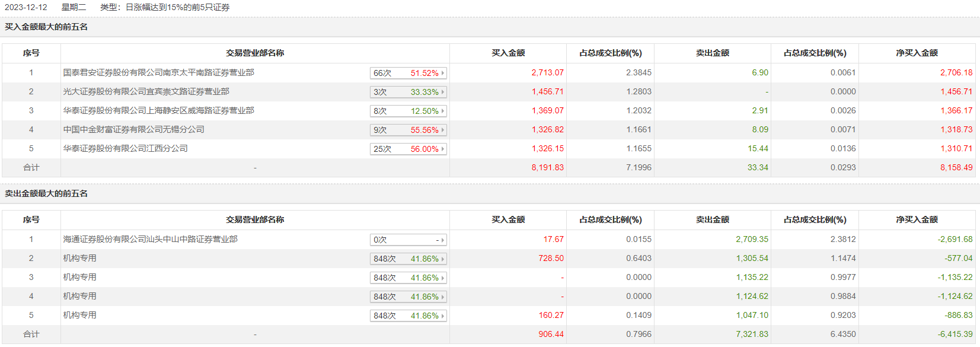
Task: Click 净买入金额 header in buy table
Action: [x=917, y=53]
